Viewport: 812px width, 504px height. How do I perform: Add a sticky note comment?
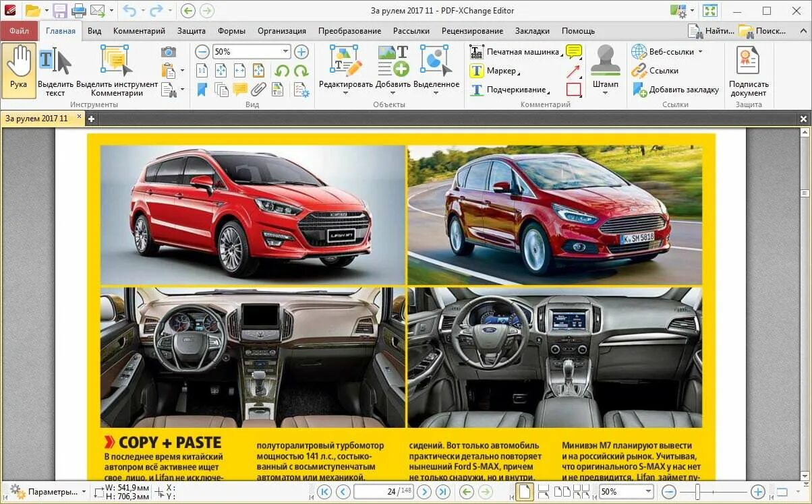click(573, 52)
